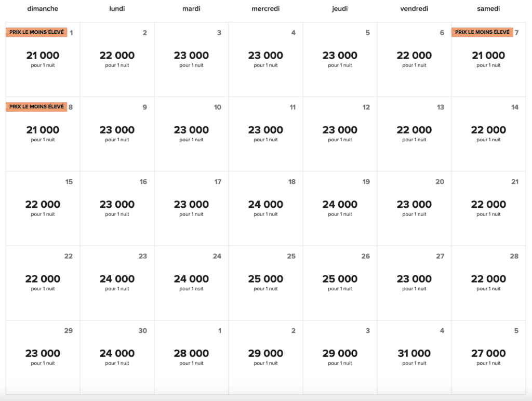Viewport: 532px width, 401px height.
Task: Select day 10 under mardi
Action: 191,133
